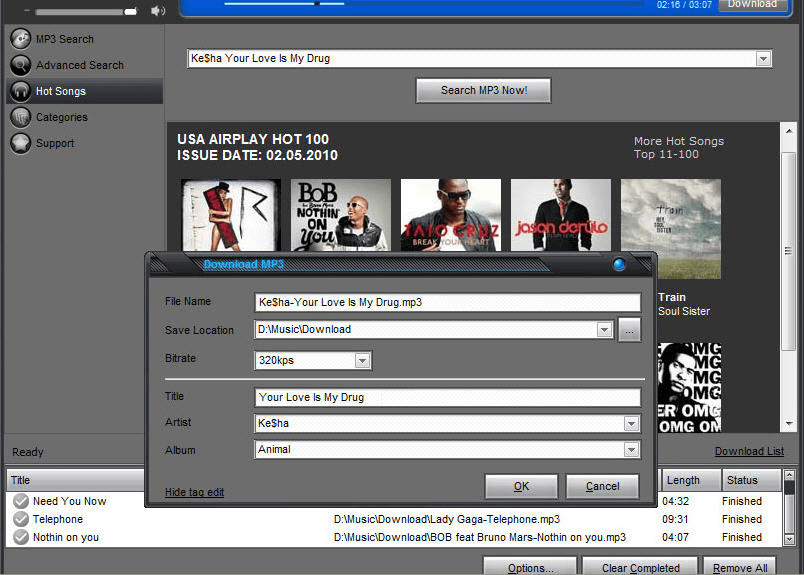This screenshot has height=575, width=804.
Task: Confirm download with OK button
Action: tap(521, 486)
